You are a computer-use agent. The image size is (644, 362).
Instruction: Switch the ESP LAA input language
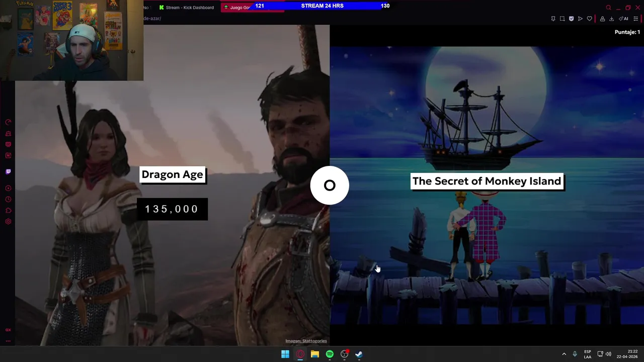tap(588, 354)
